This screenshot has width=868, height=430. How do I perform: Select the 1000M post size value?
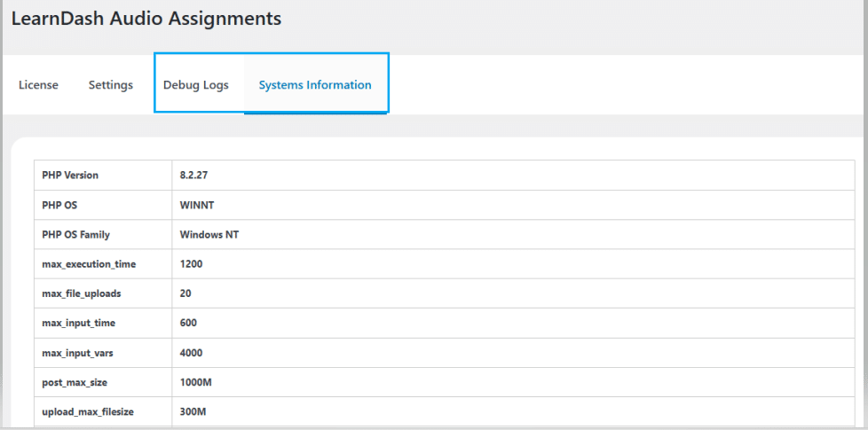pos(196,382)
